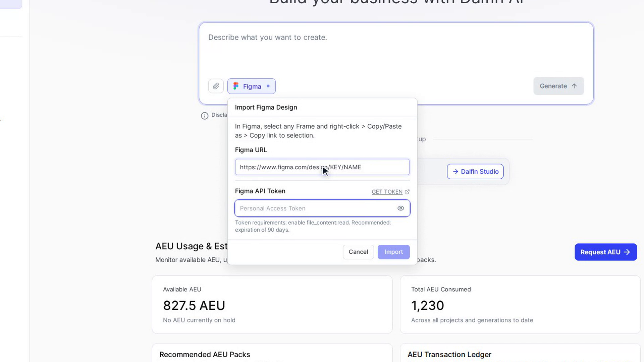Toggle the Figma import button
The image size is (644, 362).
pos(252,86)
